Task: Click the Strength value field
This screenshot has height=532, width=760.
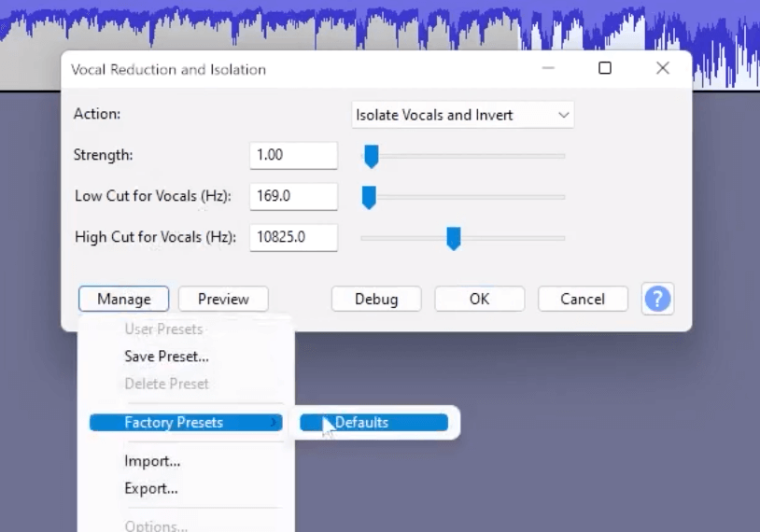Action: [x=294, y=155]
